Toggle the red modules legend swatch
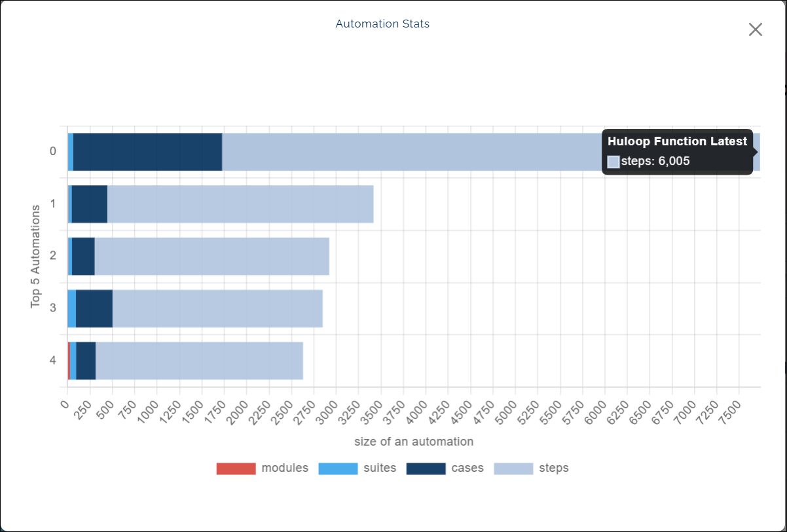The width and height of the screenshot is (787, 532). 236,469
